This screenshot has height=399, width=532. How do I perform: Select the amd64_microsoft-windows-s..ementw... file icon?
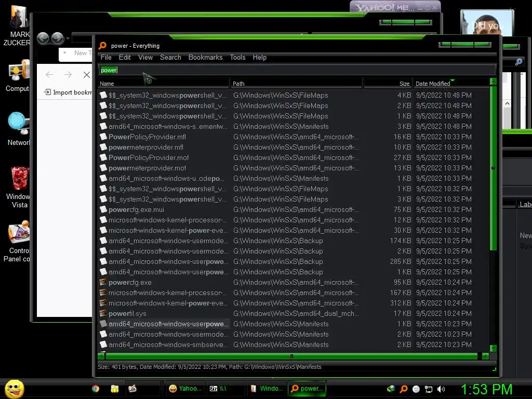(103, 126)
